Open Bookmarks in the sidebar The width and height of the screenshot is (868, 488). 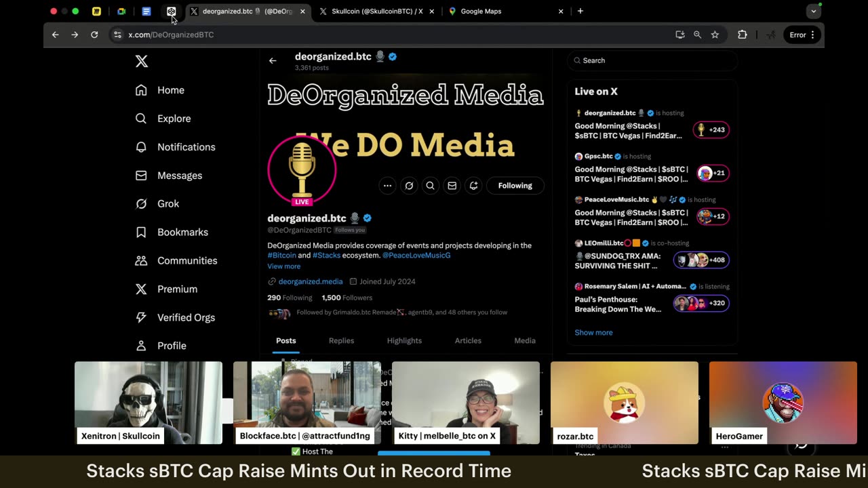tap(172, 232)
